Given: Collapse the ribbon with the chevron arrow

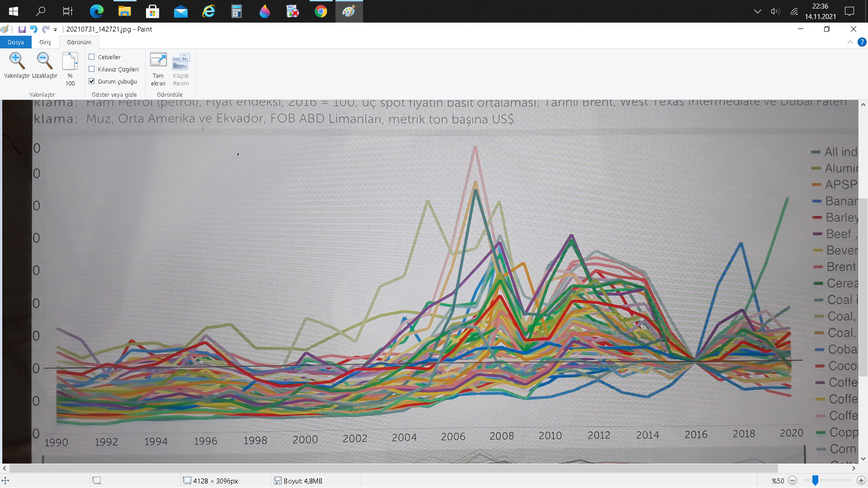Looking at the screenshot, I should point(850,42).
